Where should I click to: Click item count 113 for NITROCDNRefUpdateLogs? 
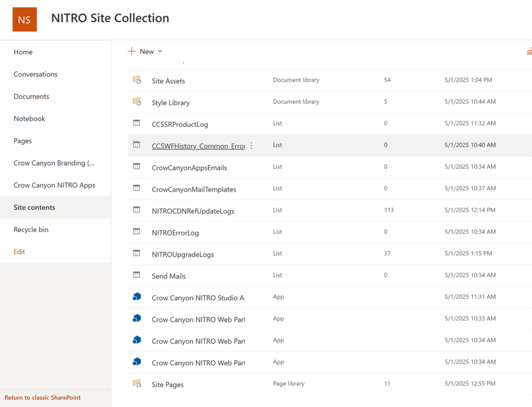389,210
